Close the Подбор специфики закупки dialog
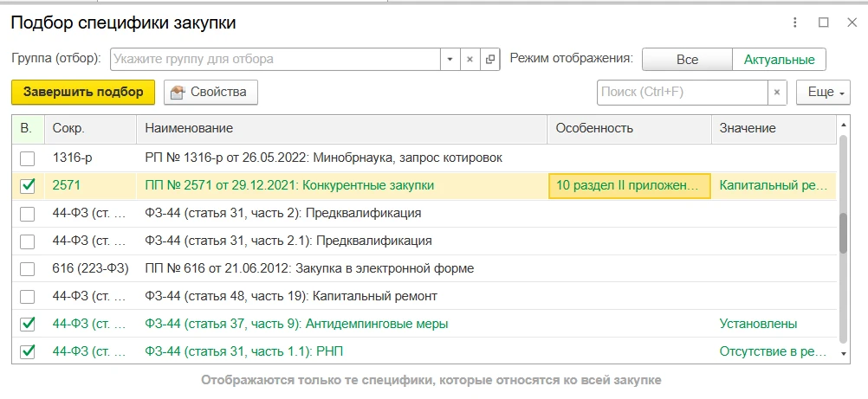The width and height of the screenshot is (868, 399). [x=852, y=23]
